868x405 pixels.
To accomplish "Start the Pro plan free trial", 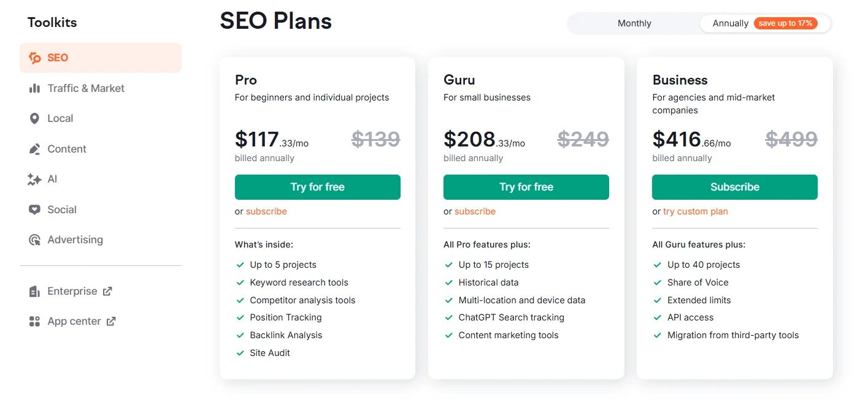I will pyautogui.click(x=317, y=187).
